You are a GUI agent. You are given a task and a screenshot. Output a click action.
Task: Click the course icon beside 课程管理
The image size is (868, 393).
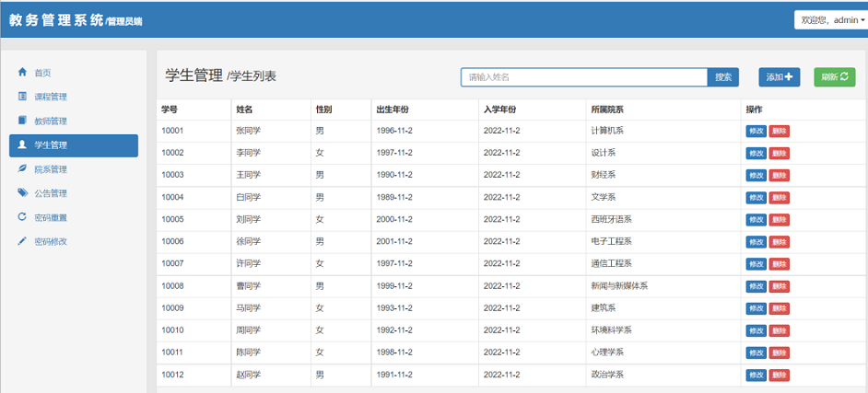(22, 96)
